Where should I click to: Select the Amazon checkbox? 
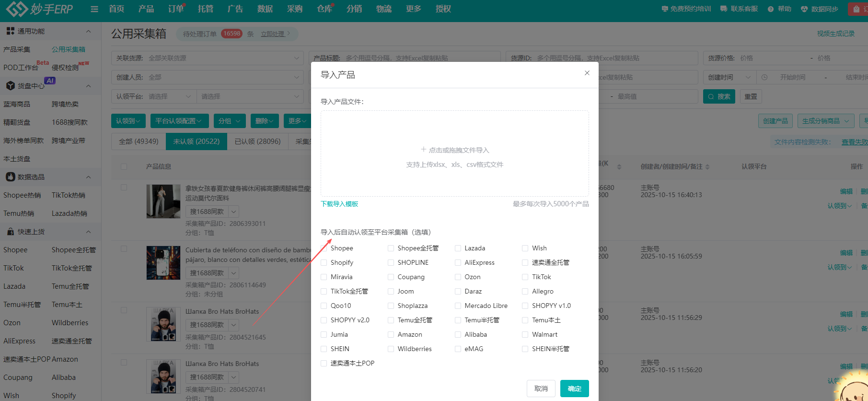pyautogui.click(x=391, y=334)
